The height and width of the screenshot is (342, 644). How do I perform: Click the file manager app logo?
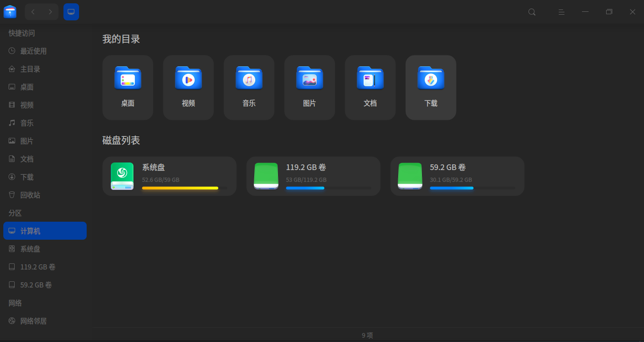(x=10, y=12)
